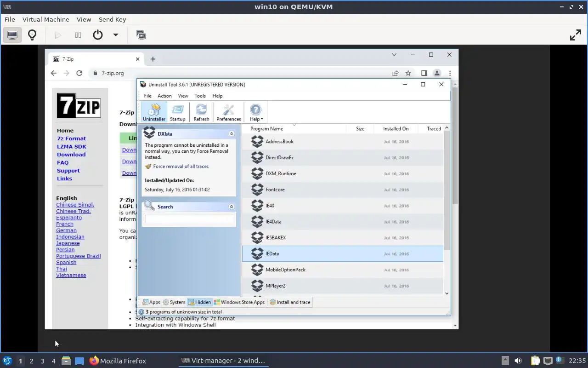Open the browser three-dot menu
This screenshot has width=588, height=368.
[450, 73]
